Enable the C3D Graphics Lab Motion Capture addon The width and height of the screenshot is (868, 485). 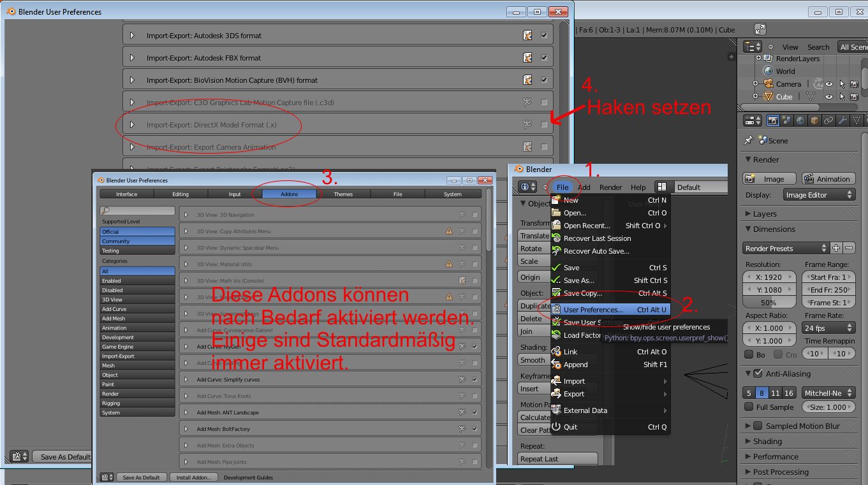(544, 103)
